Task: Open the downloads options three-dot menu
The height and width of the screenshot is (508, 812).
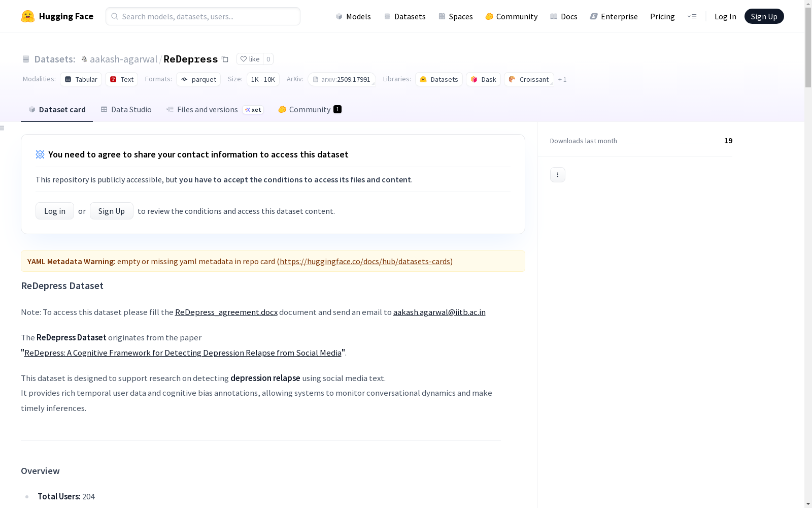Action: point(558,175)
